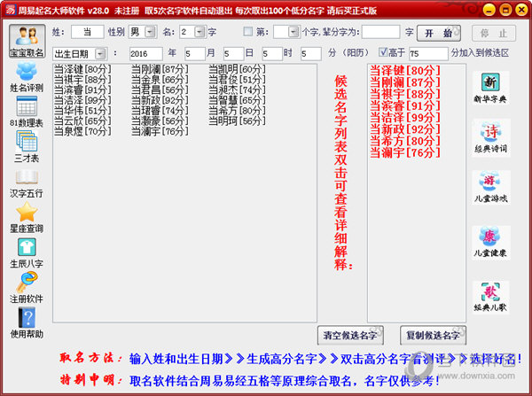This screenshot has height=396, width=532.
Task: Select 当凯明[60分] in generated list
Action: pyautogui.click(x=237, y=69)
